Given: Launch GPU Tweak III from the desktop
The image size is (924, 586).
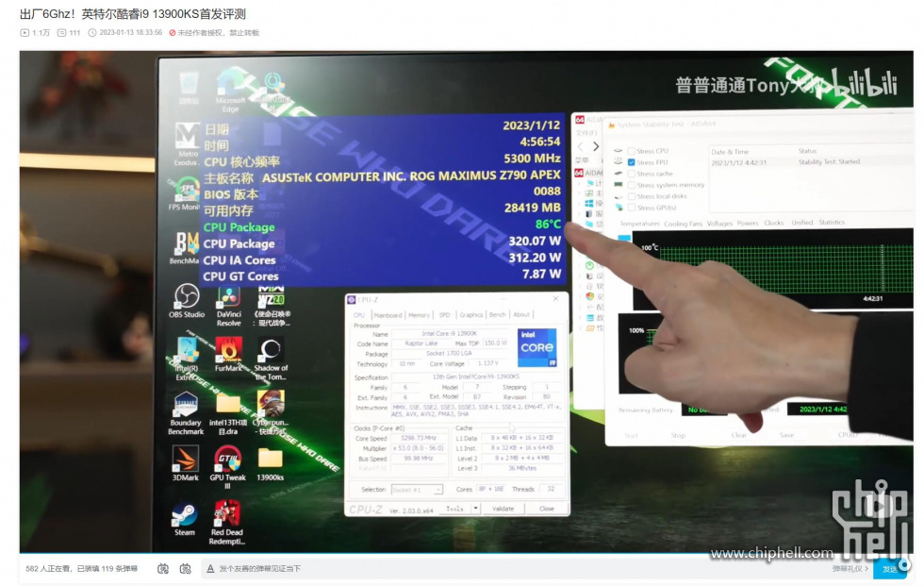Looking at the screenshot, I should click(227, 467).
